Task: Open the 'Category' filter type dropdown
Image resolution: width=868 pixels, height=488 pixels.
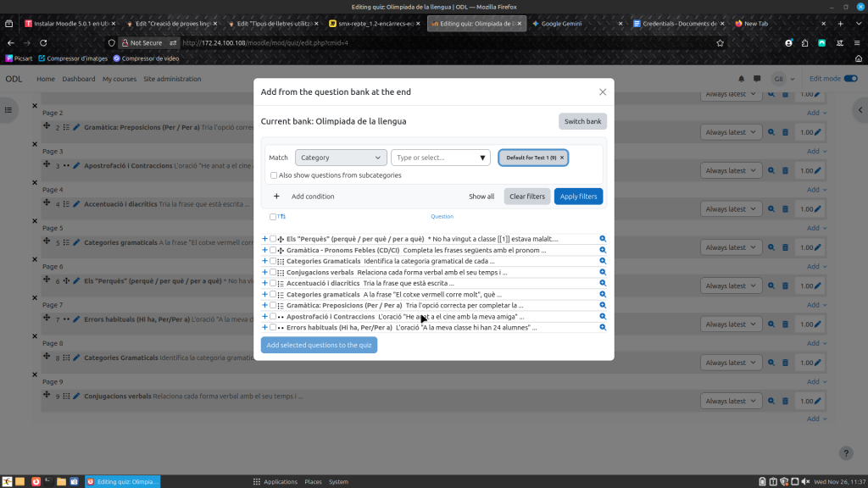Action: click(341, 158)
